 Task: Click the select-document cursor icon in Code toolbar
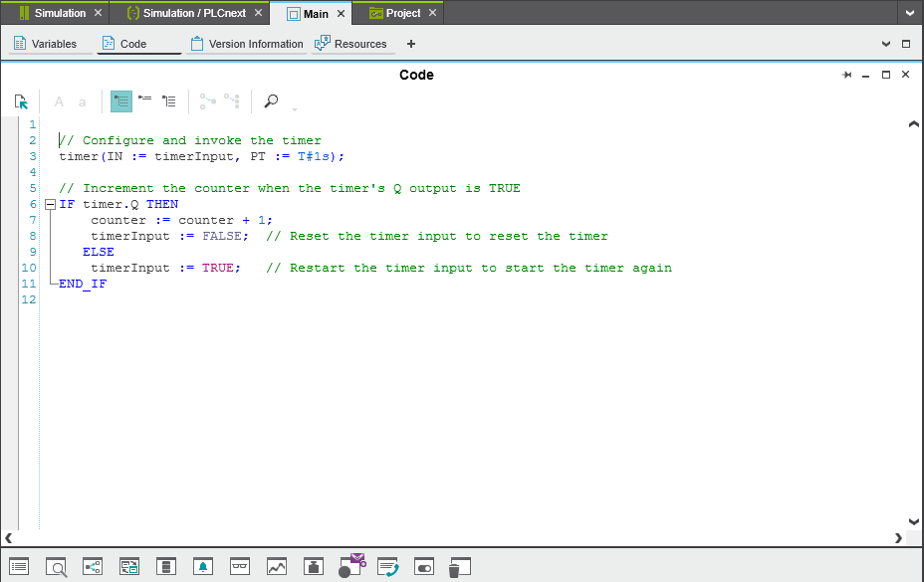point(21,101)
